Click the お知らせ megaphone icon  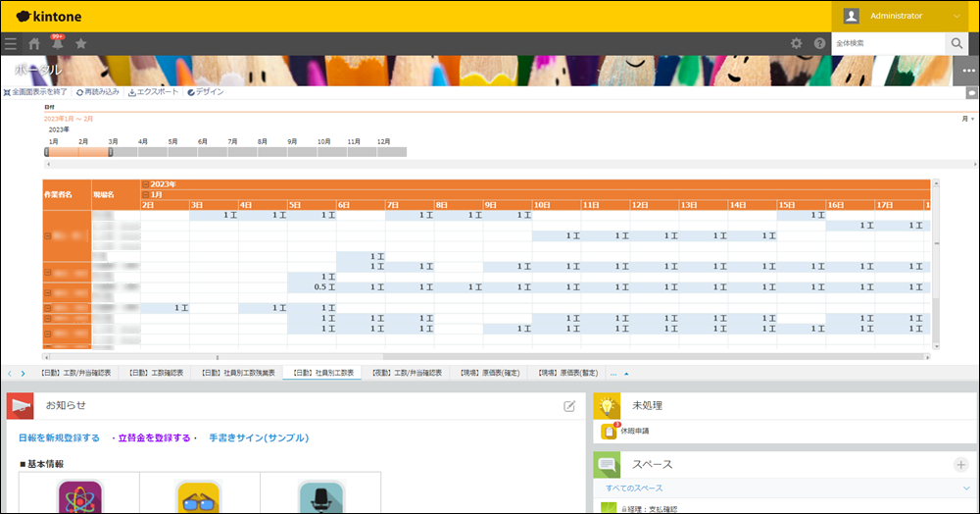(x=20, y=406)
